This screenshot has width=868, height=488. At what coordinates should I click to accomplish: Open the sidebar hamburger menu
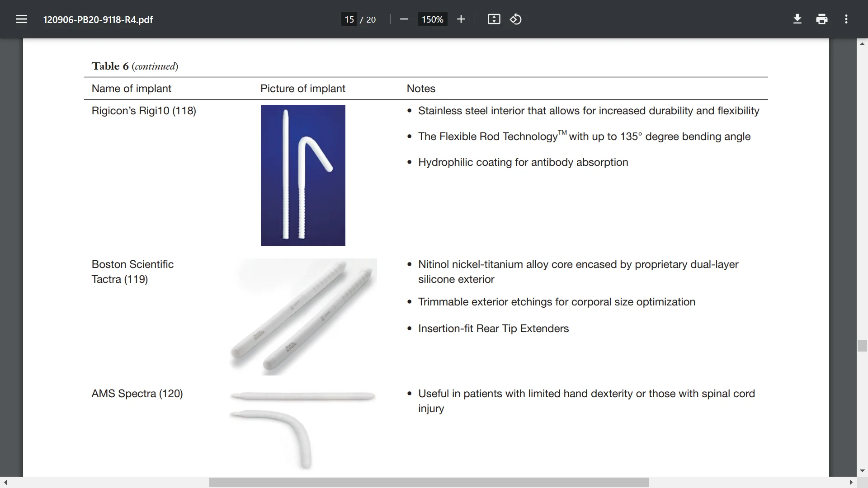(22, 19)
